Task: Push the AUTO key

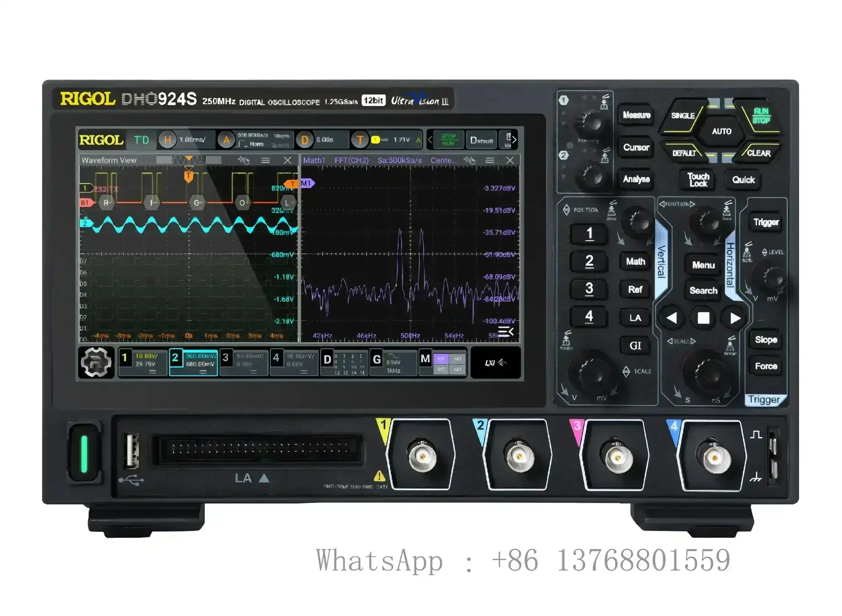Action: pos(722,131)
